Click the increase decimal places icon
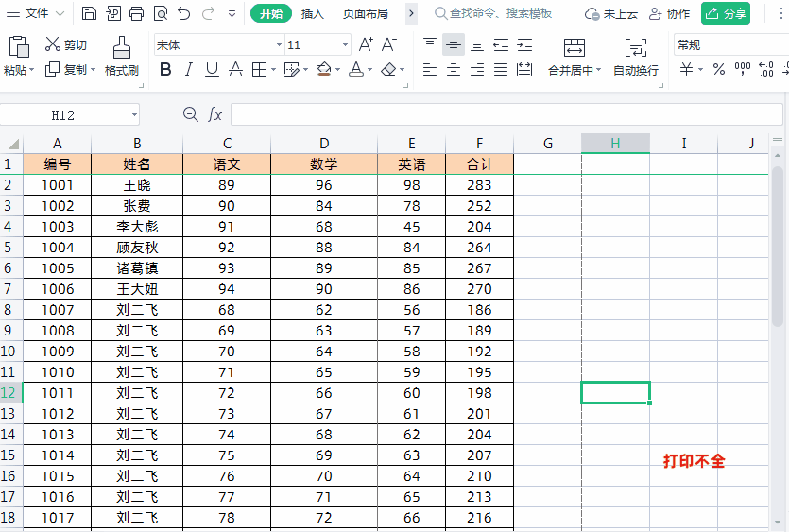The width and height of the screenshot is (789, 532). tap(766, 69)
